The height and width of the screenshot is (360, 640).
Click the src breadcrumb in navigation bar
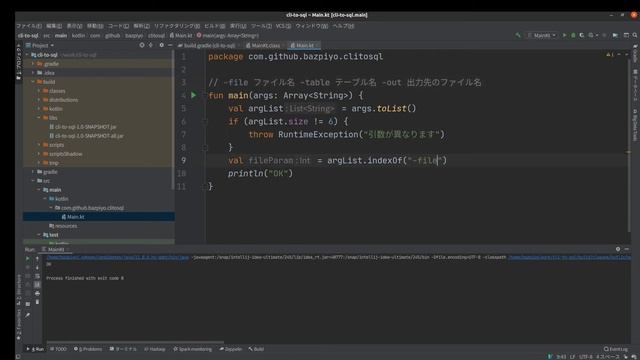(x=47, y=36)
